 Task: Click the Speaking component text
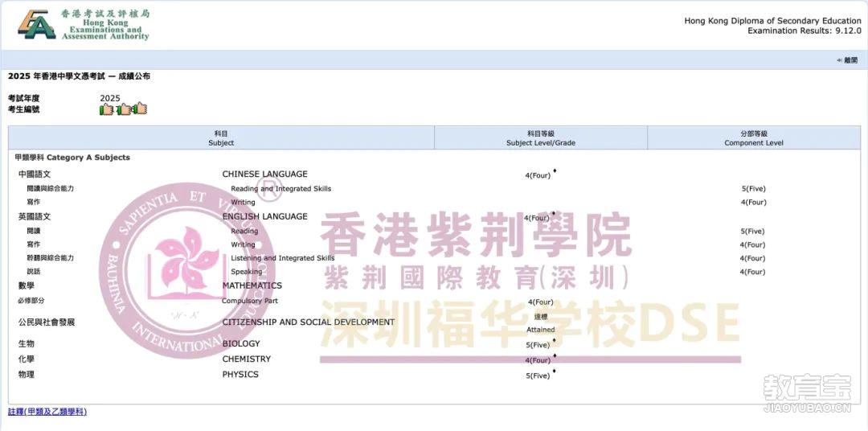[x=247, y=272]
